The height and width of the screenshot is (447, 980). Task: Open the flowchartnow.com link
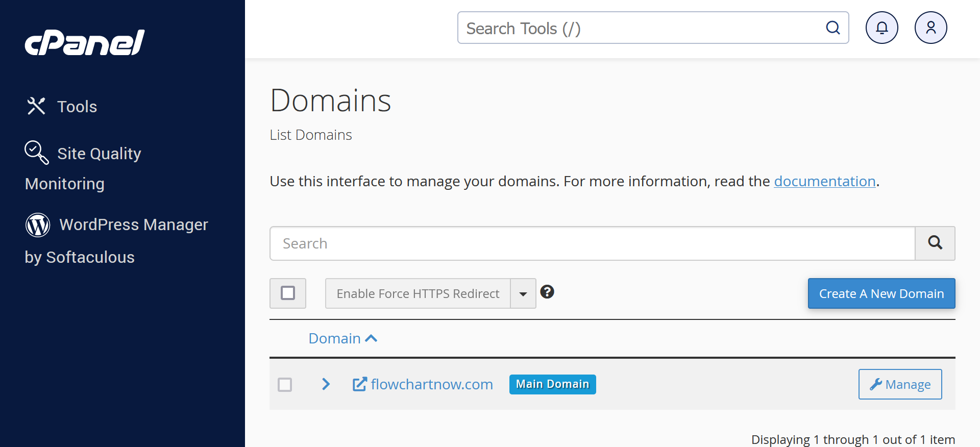[423, 384]
